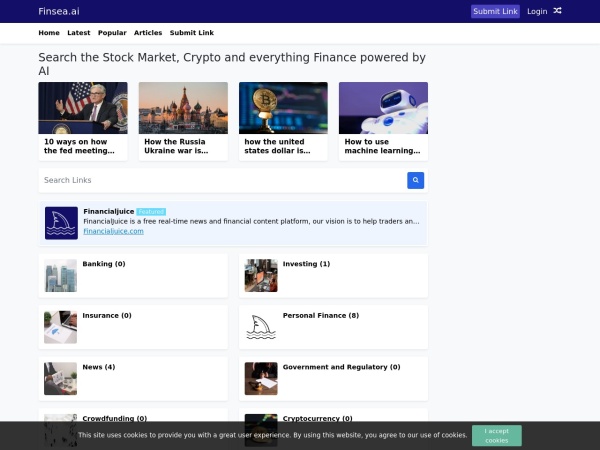Screen dimensions: 600x450
Task: Click the Investing category image
Action: tap(261, 275)
